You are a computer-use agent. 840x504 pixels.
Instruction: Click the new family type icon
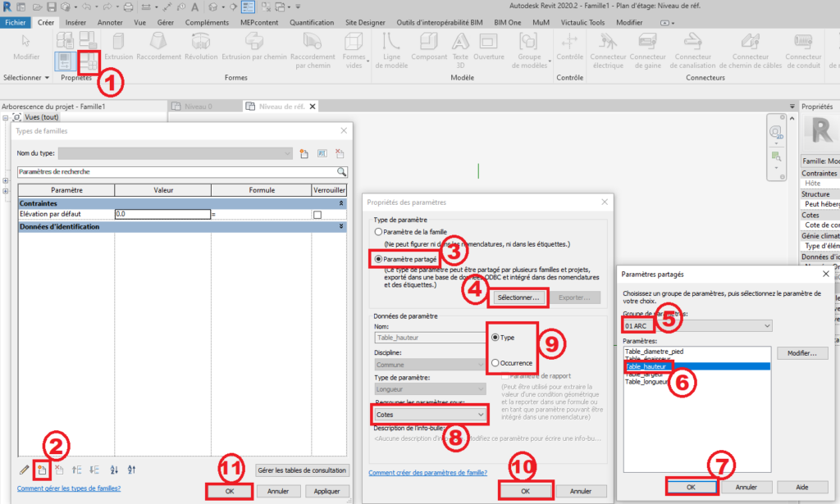point(304,153)
